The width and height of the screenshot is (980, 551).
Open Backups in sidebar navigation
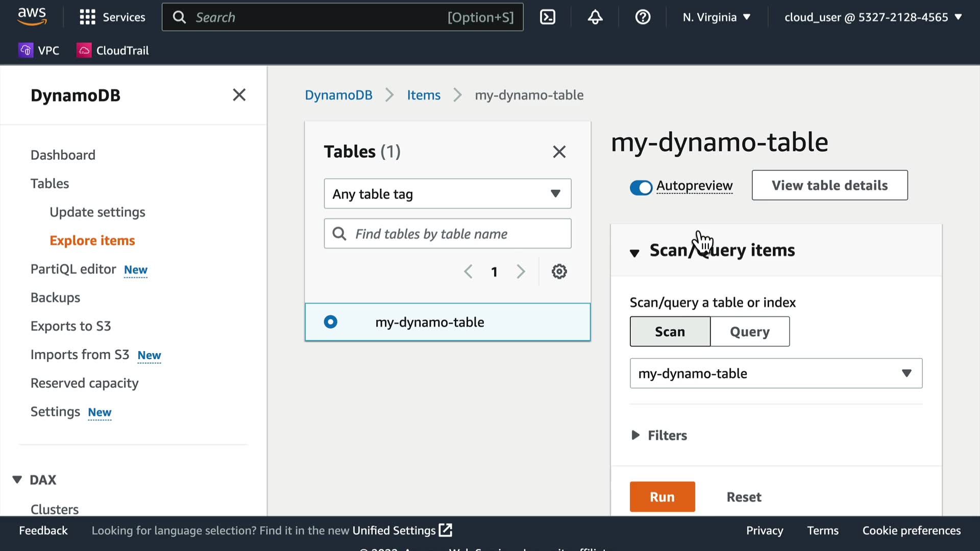(x=55, y=297)
